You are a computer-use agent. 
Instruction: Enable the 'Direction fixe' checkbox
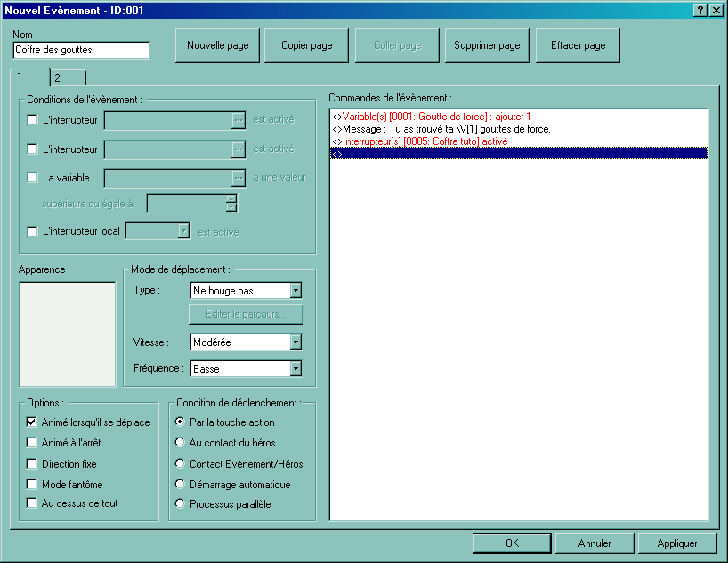33,463
